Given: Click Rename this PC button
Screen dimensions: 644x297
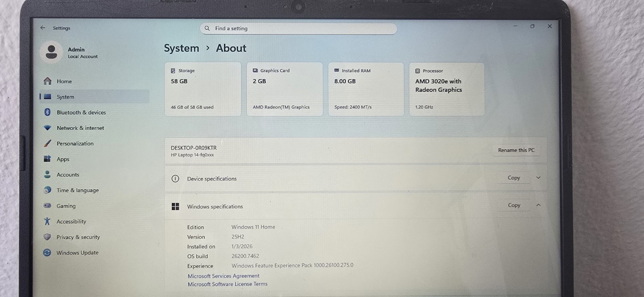Looking at the screenshot, I should (516, 150).
